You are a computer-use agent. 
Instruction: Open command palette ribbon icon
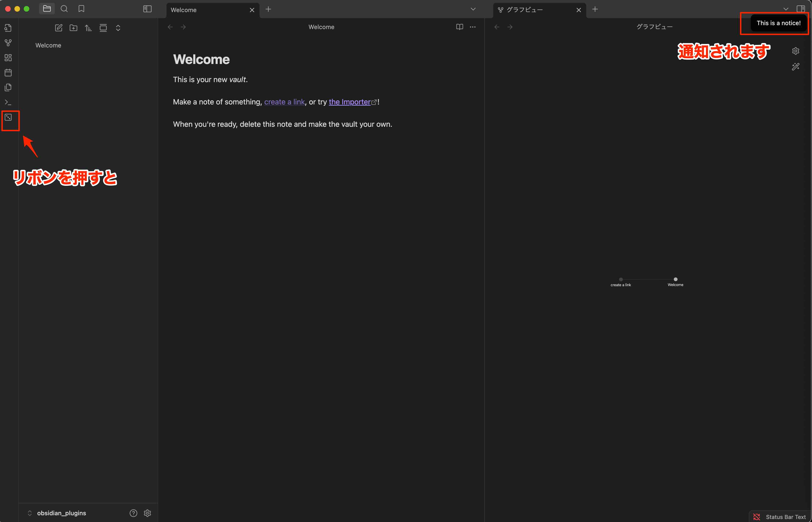coord(8,102)
